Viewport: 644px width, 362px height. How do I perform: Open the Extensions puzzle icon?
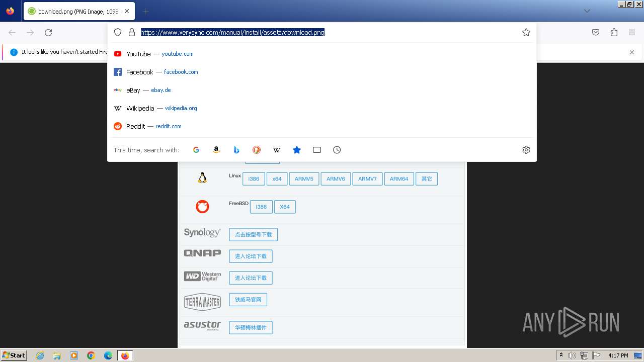click(614, 32)
